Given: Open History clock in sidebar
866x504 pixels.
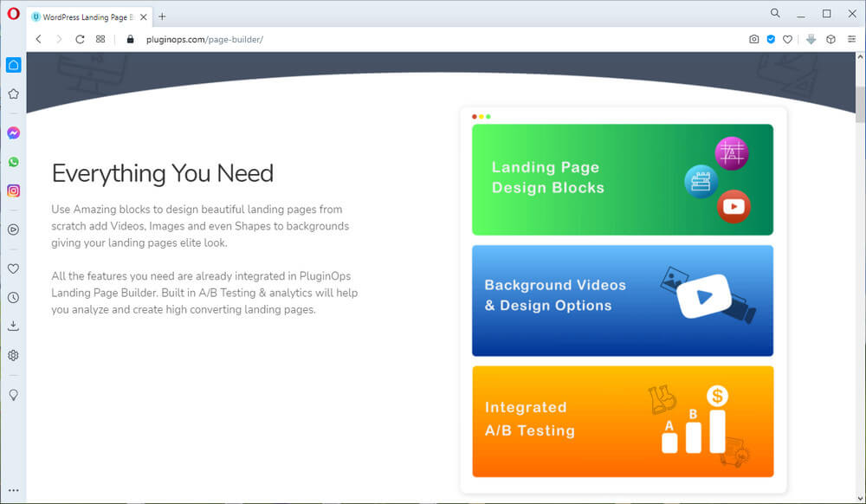Looking at the screenshot, I should click(x=13, y=298).
